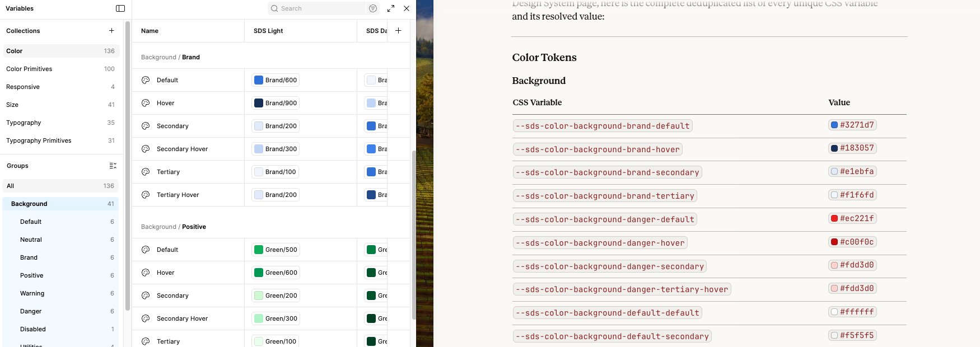Click color icon of Brand Tertiary Hover row

pos(146,195)
